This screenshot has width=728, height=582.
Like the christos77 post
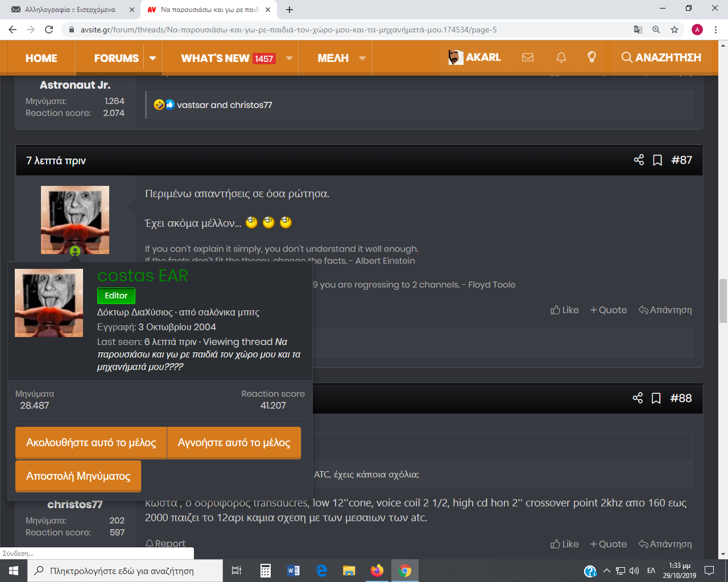(x=565, y=544)
